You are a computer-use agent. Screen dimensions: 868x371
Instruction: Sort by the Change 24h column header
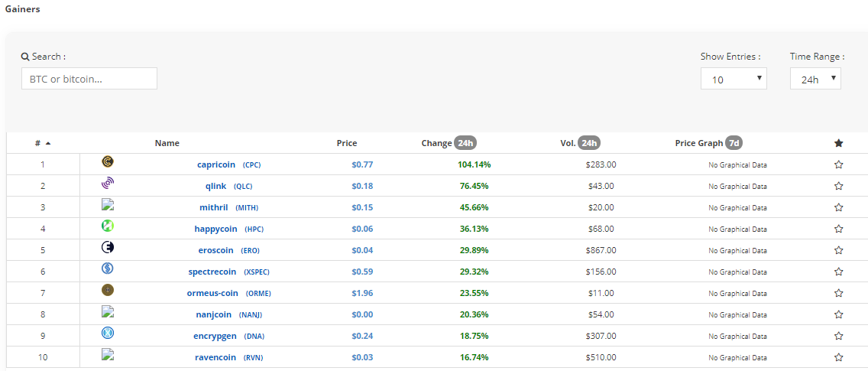click(x=449, y=143)
